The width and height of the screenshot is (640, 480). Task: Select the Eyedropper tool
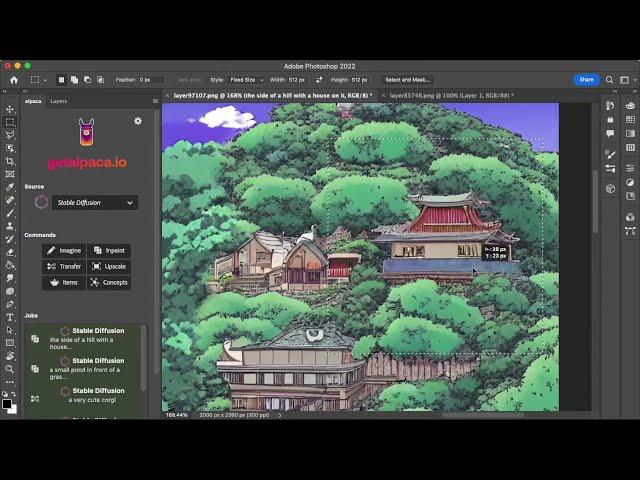coord(10,187)
